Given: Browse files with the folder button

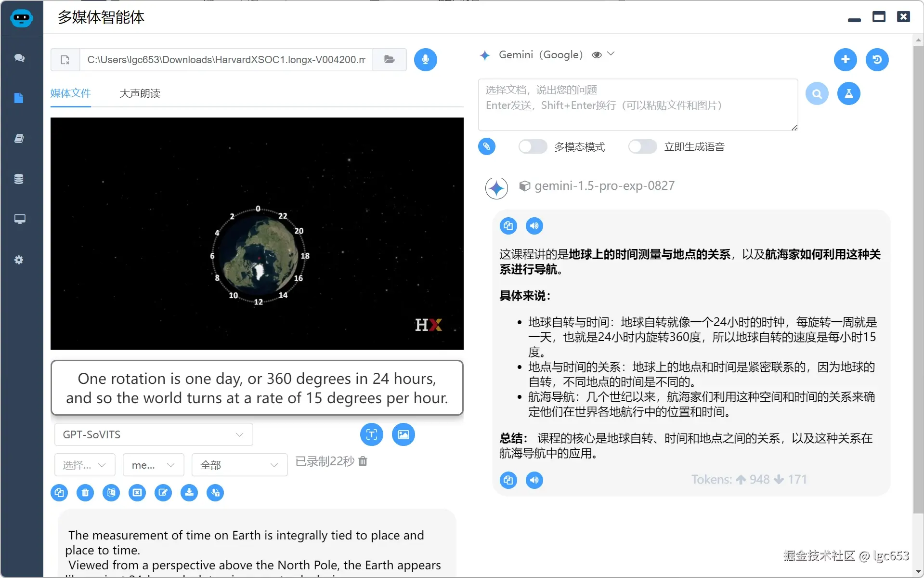Looking at the screenshot, I should tap(389, 60).
